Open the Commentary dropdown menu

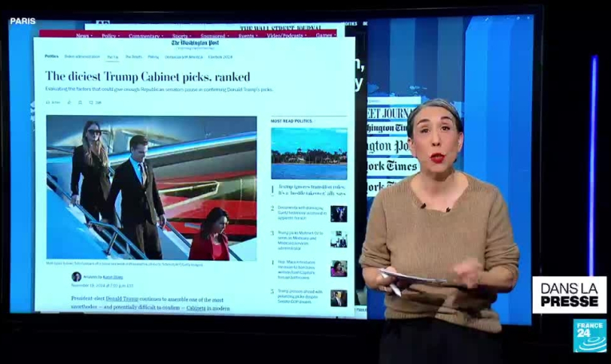coord(145,36)
